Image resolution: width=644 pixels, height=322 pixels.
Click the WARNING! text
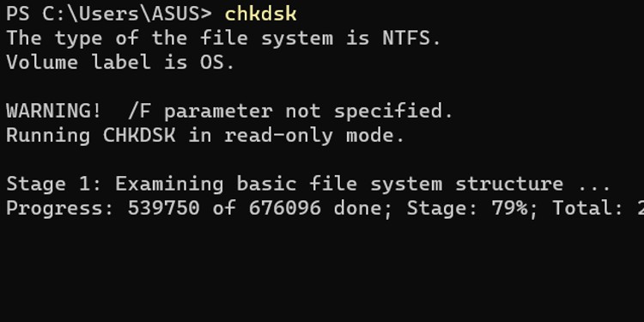(54, 111)
